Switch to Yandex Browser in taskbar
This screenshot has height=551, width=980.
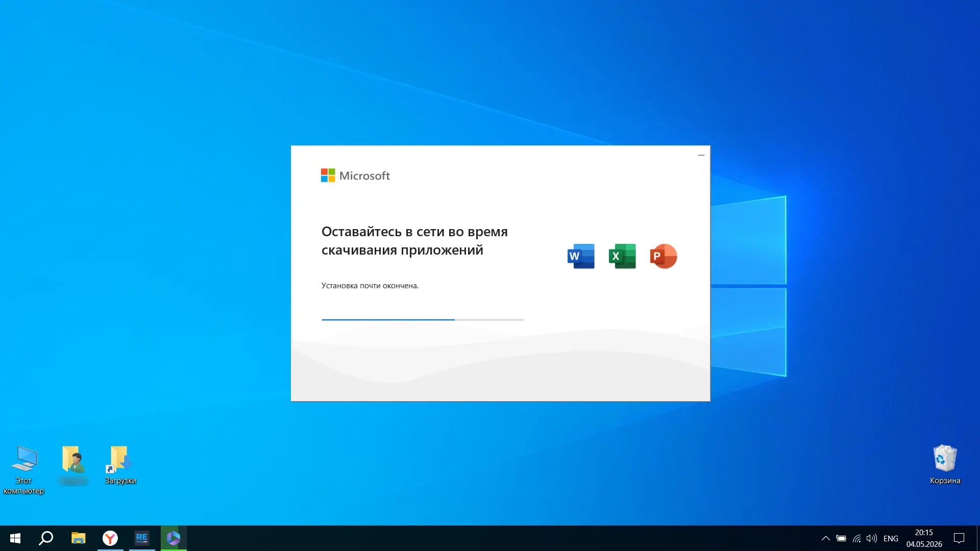coord(110,538)
